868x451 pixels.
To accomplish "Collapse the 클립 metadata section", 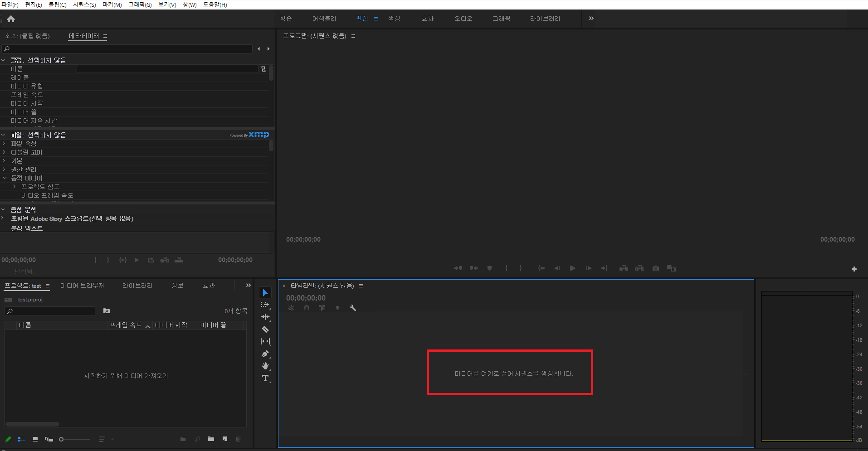I will [x=3, y=60].
